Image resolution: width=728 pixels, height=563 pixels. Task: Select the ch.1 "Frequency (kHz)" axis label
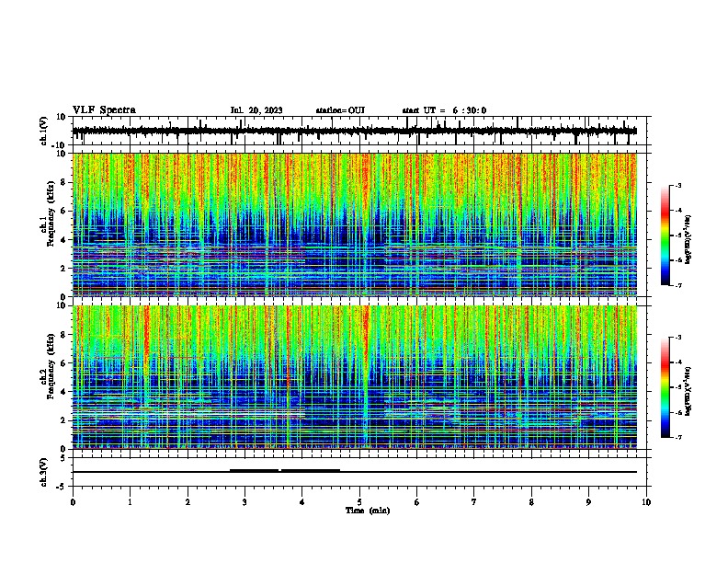pyautogui.click(x=51, y=214)
